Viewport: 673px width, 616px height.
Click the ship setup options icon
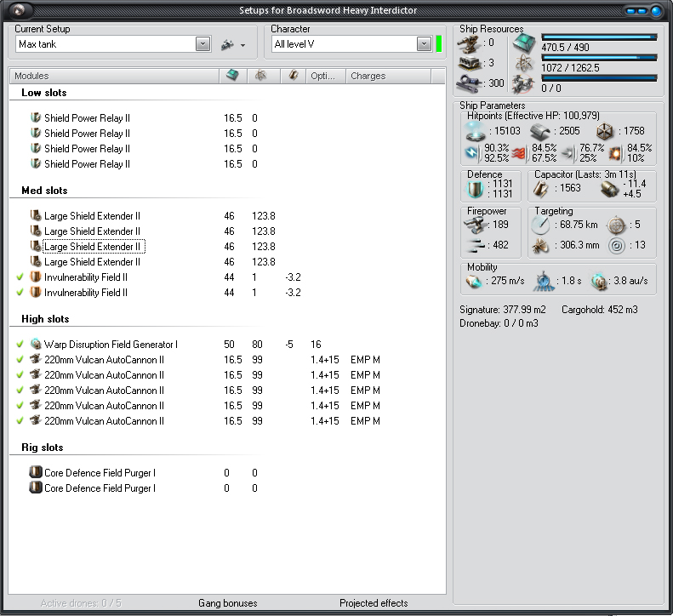pyautogui.click(x=228, y=44)
